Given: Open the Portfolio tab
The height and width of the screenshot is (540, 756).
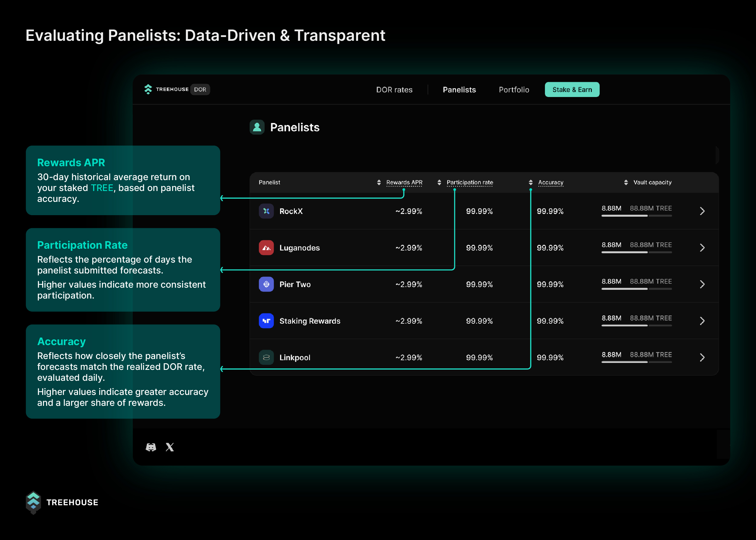Looking at the screenshot, I should click(514, 90).
